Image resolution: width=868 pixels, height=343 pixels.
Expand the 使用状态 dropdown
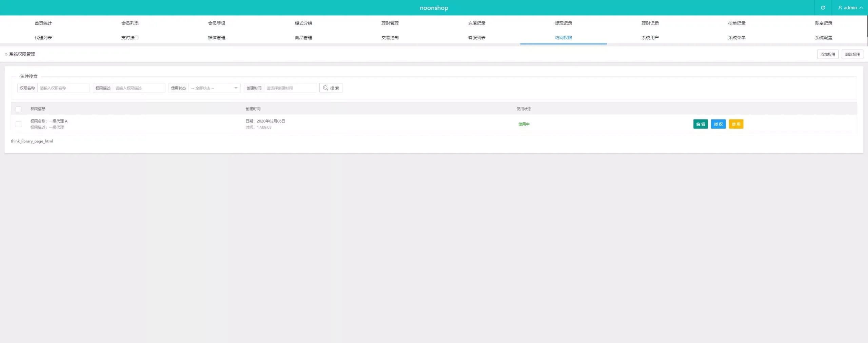215,88
